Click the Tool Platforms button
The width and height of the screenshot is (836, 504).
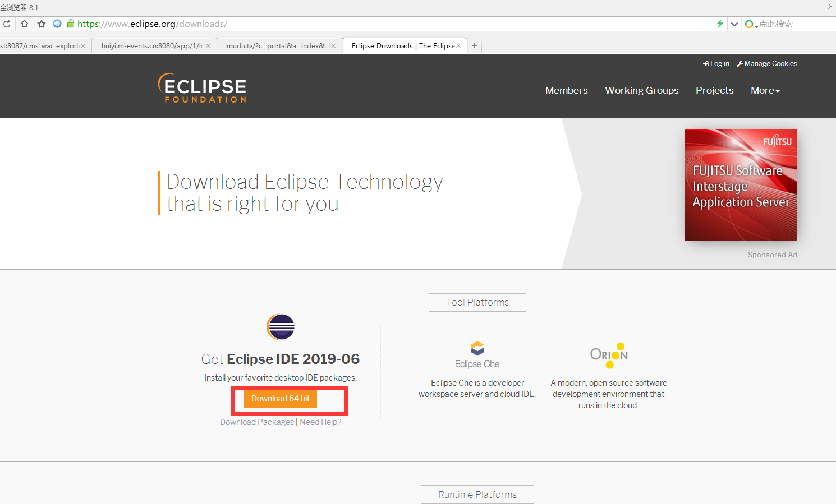pyautogui.click(x=477, y=302)
